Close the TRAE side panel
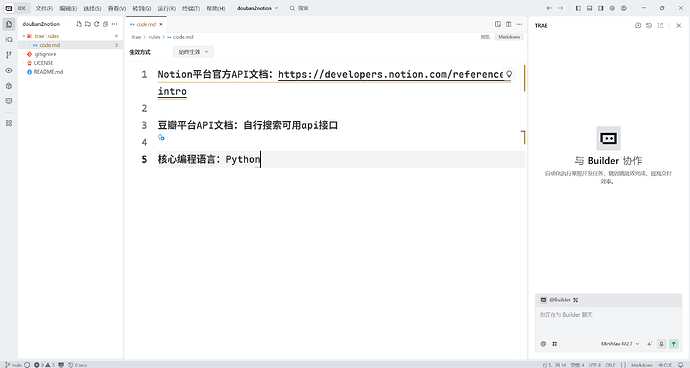 679,26
